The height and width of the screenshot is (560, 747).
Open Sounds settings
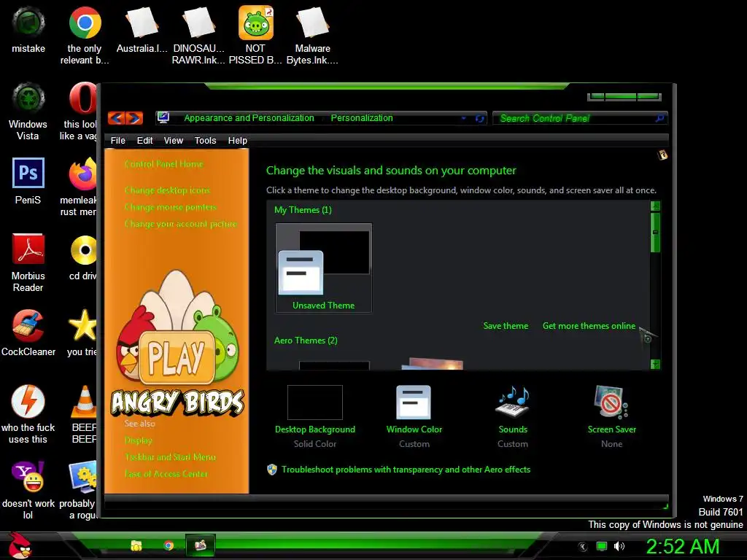click(x=513, y=416)
